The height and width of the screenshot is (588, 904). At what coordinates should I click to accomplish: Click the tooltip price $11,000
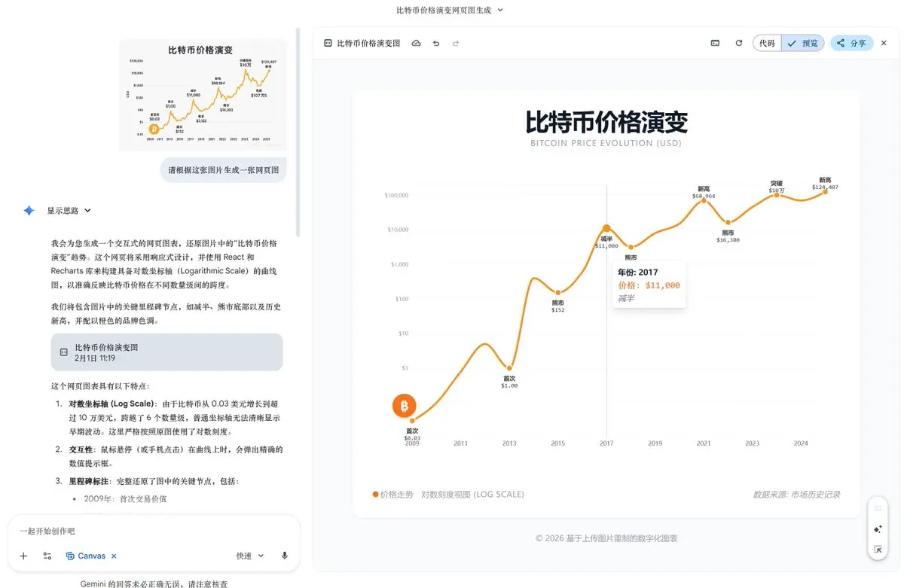[649, 285]
